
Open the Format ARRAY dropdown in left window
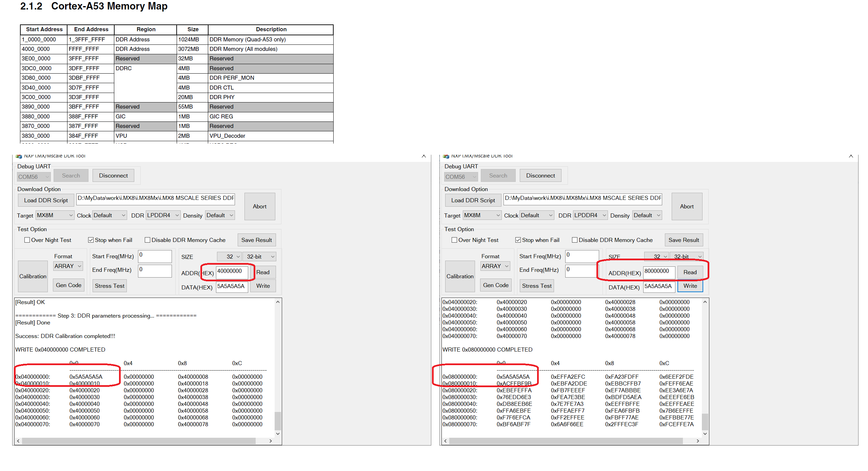[x=68, y=266]
